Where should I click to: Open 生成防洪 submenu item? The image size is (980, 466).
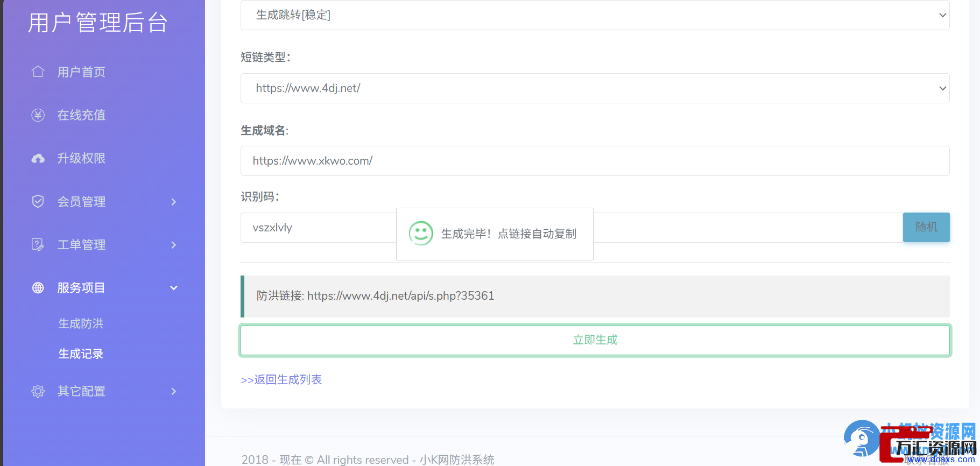pyautogui.click(x=81, y=323)
